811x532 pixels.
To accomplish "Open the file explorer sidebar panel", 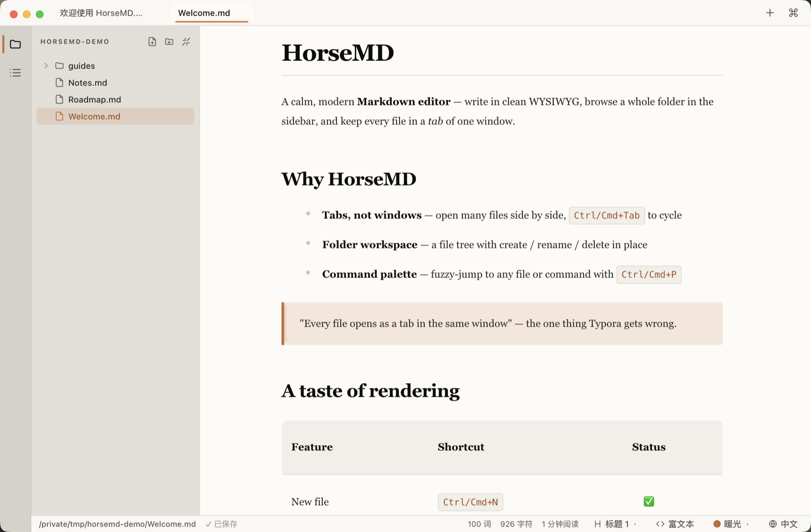I will point(15,44).
